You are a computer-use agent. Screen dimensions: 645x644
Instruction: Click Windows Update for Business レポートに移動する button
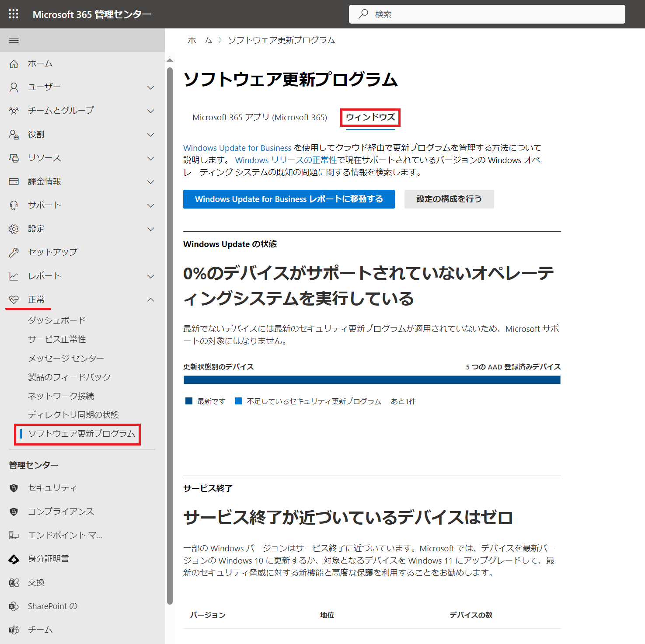[289, 199]
